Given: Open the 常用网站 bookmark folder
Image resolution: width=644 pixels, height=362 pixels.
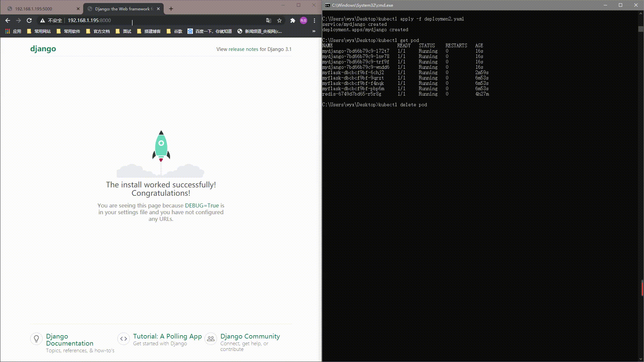Looking at the screenshot, I should pos(39,31).
